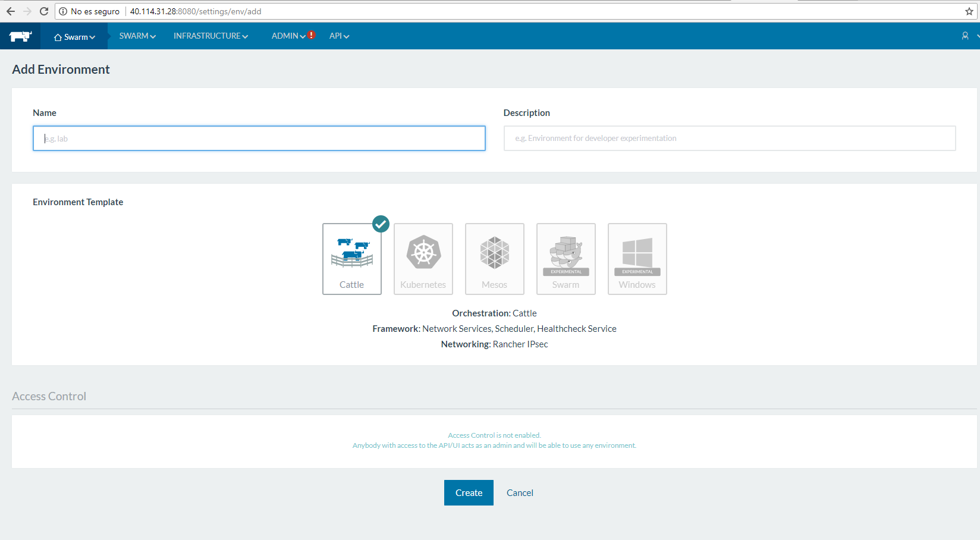The height and width of the screenshot is (540, 980).
Task: Select the Kubernetes environment template
Action: point(423,259)
